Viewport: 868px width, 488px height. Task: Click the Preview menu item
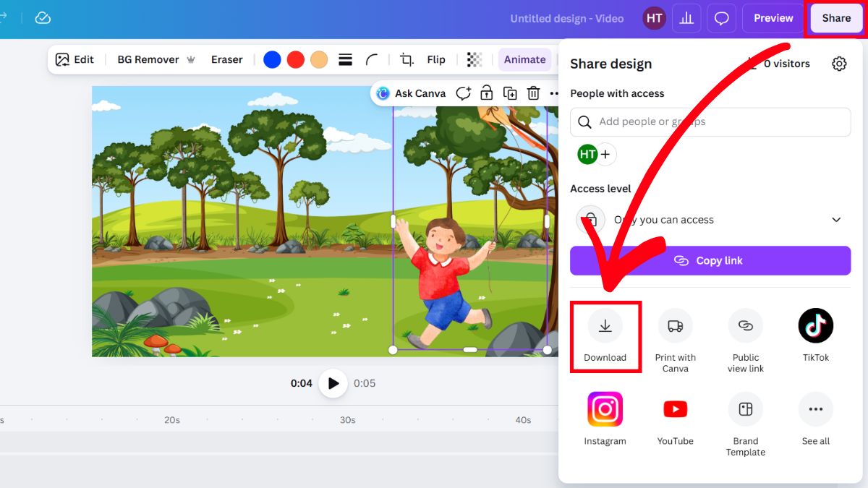(773, 17)
